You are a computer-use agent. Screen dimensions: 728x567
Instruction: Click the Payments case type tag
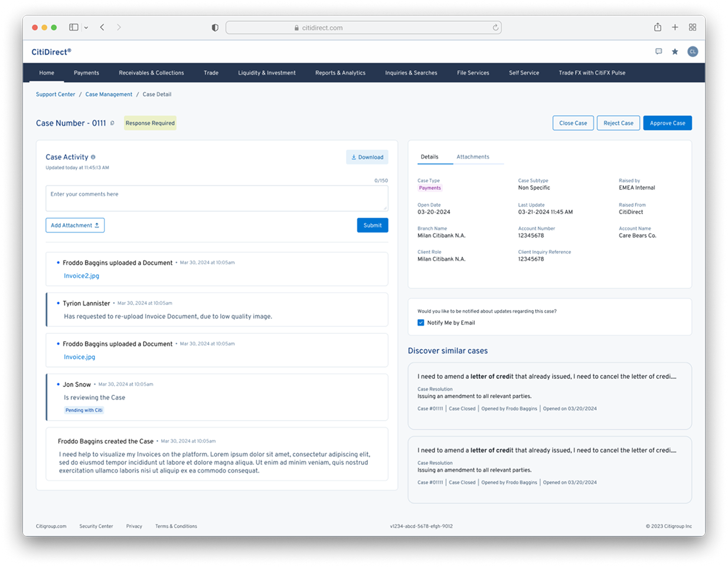(430, 188)
